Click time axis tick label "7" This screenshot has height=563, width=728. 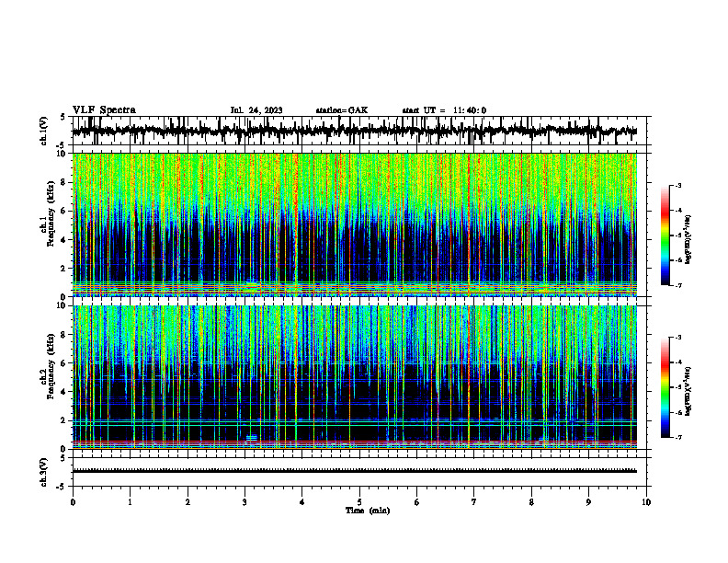pos(474,502)
